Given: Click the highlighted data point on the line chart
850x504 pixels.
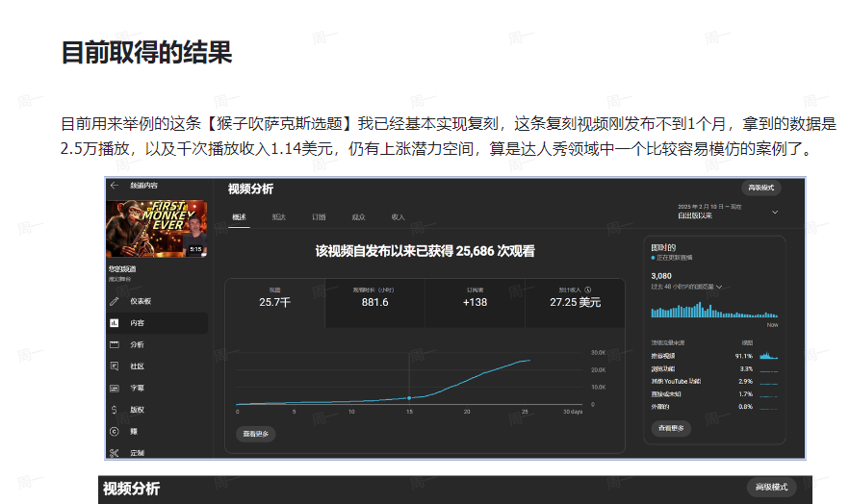Looking at the screenshot, I should (x=409, y=398).
